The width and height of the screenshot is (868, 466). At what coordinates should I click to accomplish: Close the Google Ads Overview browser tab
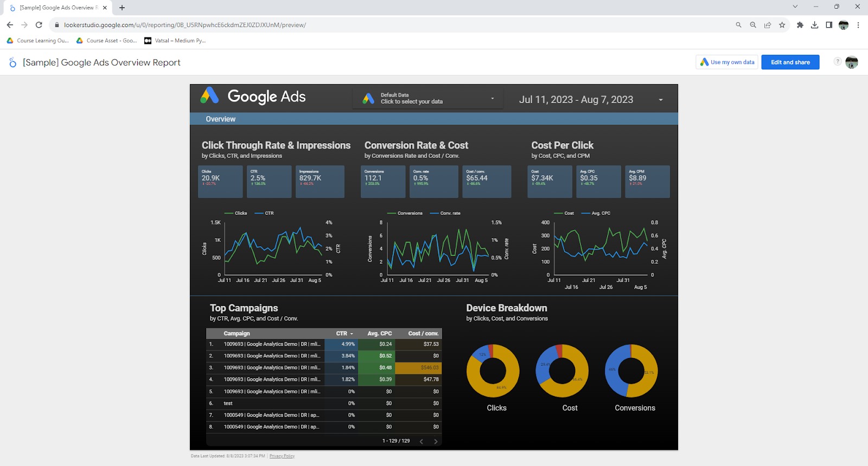pyautogui.click(x=105, y=8)
